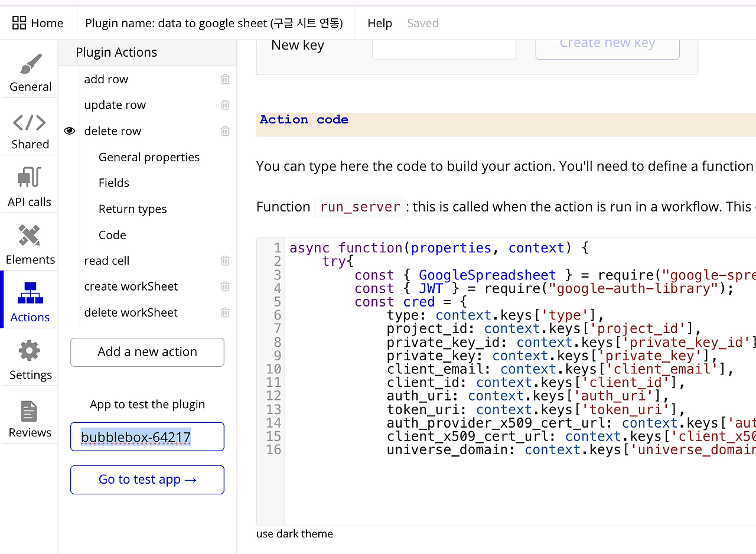Switch to dark theme link
The image size is (756, 554).
click(295, 534)
